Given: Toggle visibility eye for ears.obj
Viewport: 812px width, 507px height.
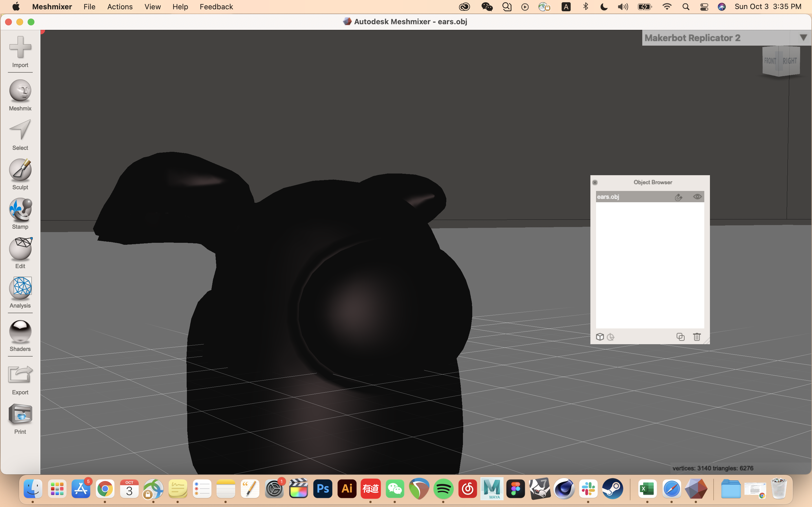Looking at the screenshot, I should (697, 197).
